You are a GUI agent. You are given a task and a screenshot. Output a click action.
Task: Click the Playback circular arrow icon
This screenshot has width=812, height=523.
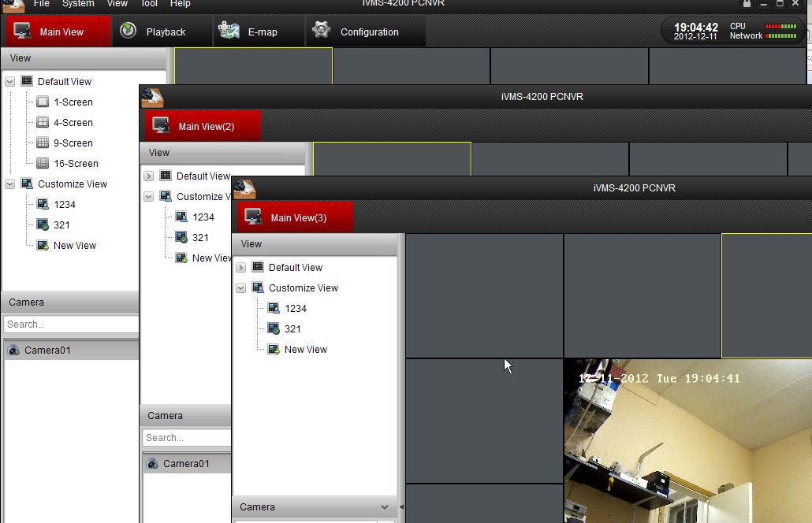(128, 31)
